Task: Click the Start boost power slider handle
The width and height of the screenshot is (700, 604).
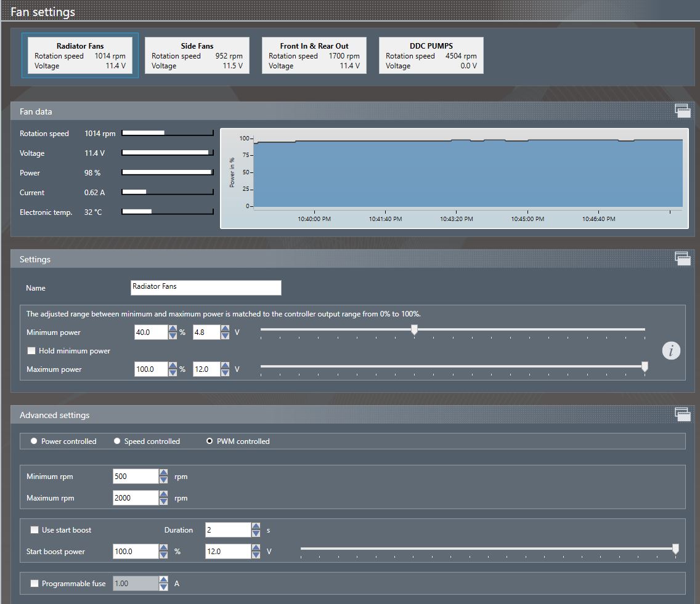Action: pyautogui.click(x=675, y=549)
